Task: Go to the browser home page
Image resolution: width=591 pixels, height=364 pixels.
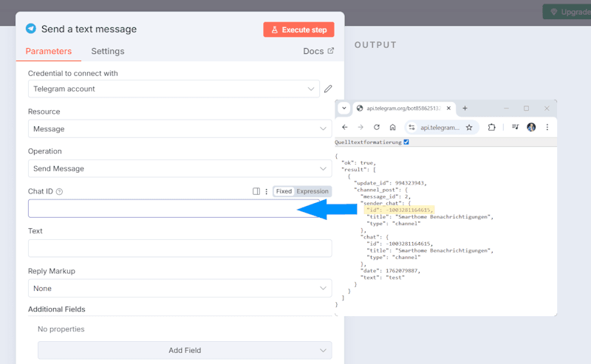Action: 393,127
